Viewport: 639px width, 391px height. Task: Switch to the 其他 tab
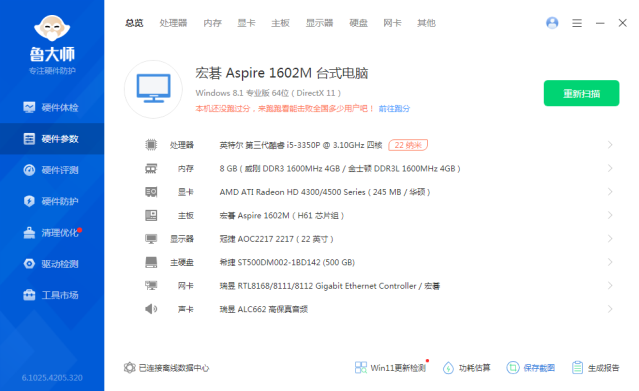pyautogui.click(x=426, y=23)
